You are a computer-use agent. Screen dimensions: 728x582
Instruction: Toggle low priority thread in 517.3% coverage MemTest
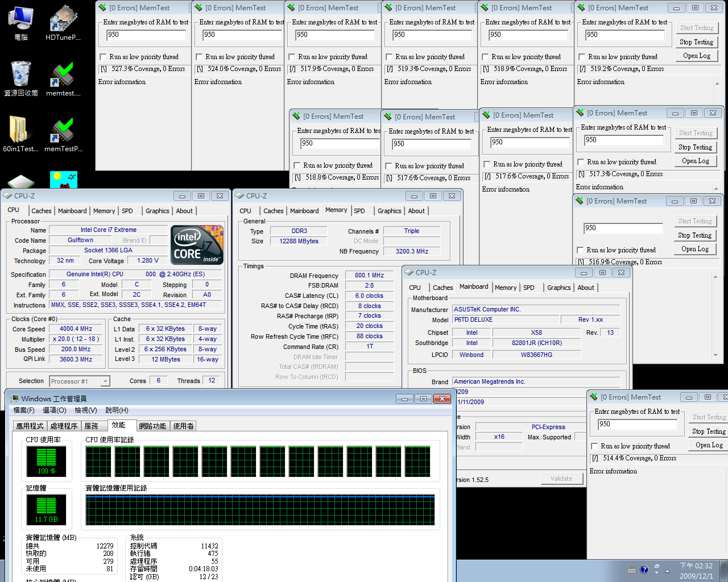pos(581,162)
